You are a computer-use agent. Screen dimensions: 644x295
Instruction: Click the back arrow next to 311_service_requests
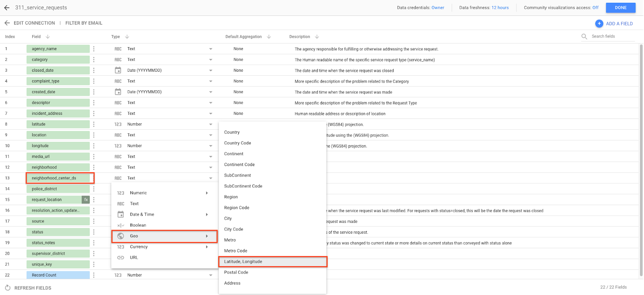tap(7, 8)
